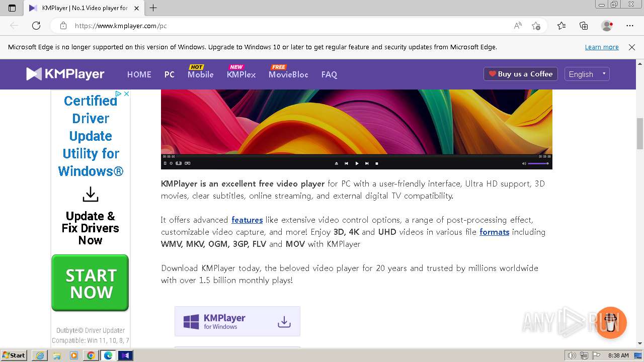Open the Mobile menu item
Viewport: 644px width, 362px height.
[201, 74]
